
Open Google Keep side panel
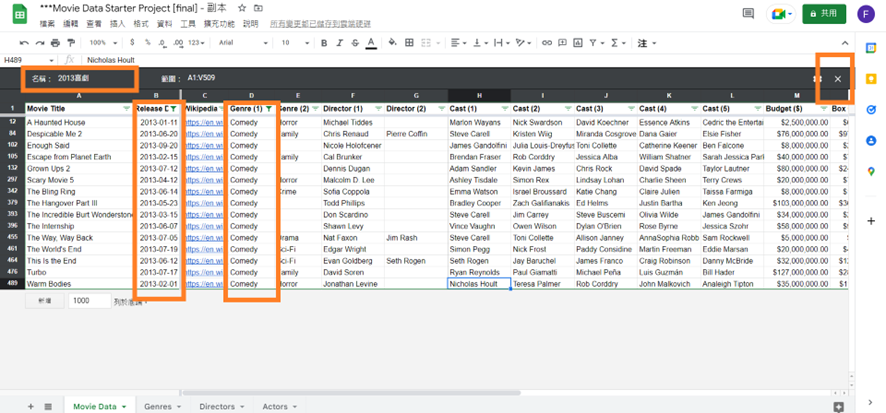871,79
